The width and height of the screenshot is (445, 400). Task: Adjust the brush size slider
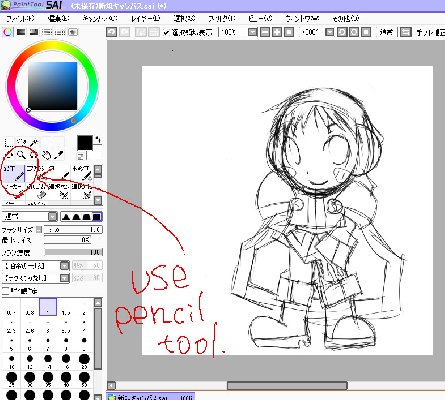(73, 230)
